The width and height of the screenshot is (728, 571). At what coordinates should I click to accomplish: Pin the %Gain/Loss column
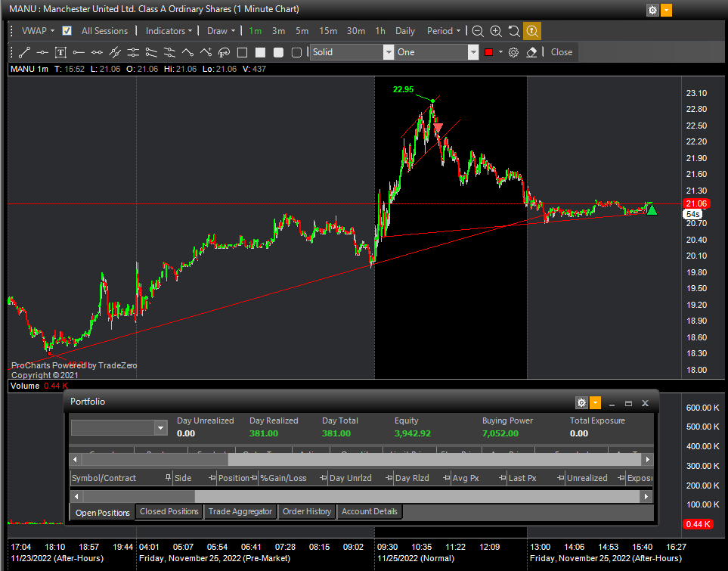tap(324, 478)
